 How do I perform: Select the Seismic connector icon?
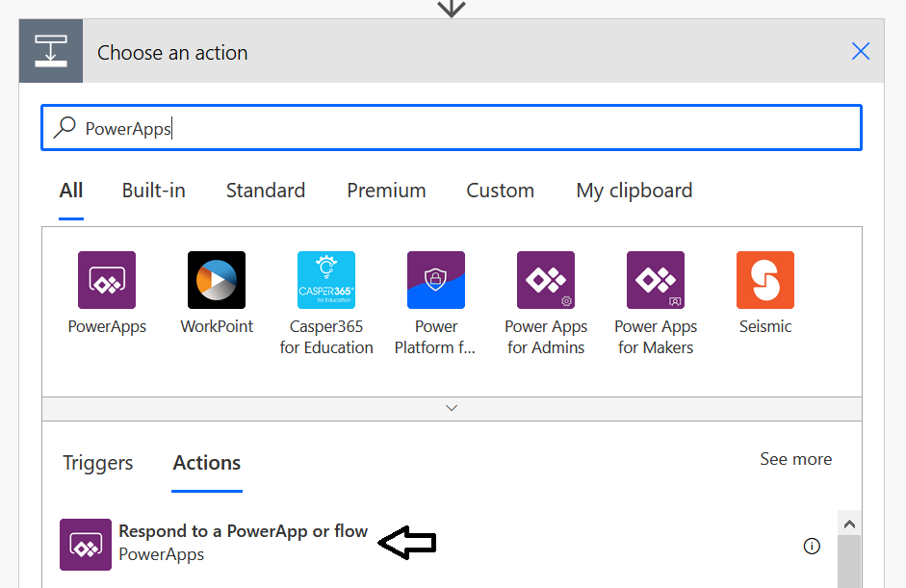(764, 280)
